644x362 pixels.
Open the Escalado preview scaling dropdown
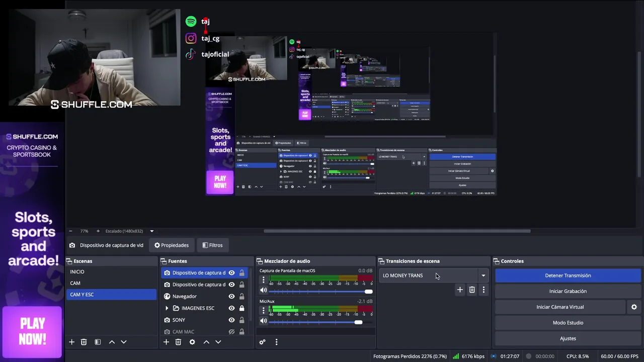coord(151,231)
